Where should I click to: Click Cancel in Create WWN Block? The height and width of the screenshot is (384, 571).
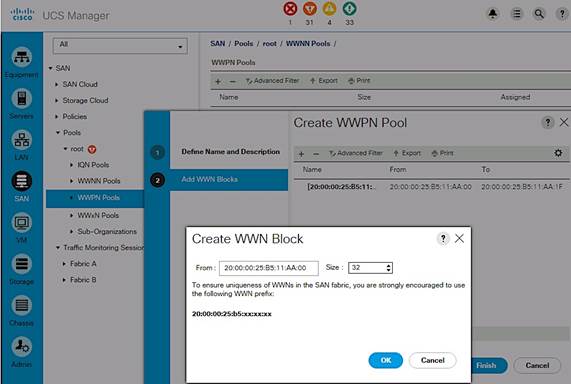tap(433, 360)
